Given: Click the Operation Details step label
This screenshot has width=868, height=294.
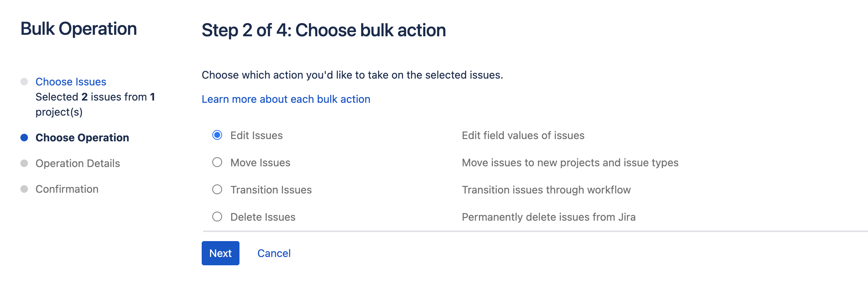Looking at the screenshot, I should [77, 163].
